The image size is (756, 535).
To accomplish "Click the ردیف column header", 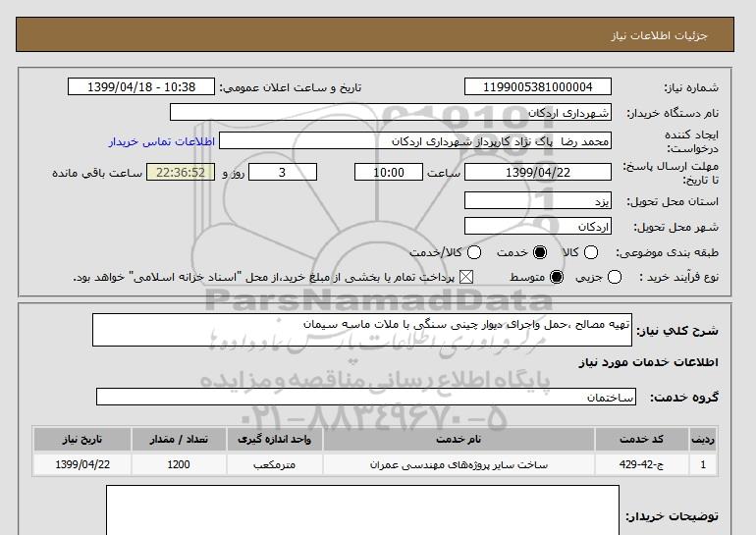I will tap(703, 439).
